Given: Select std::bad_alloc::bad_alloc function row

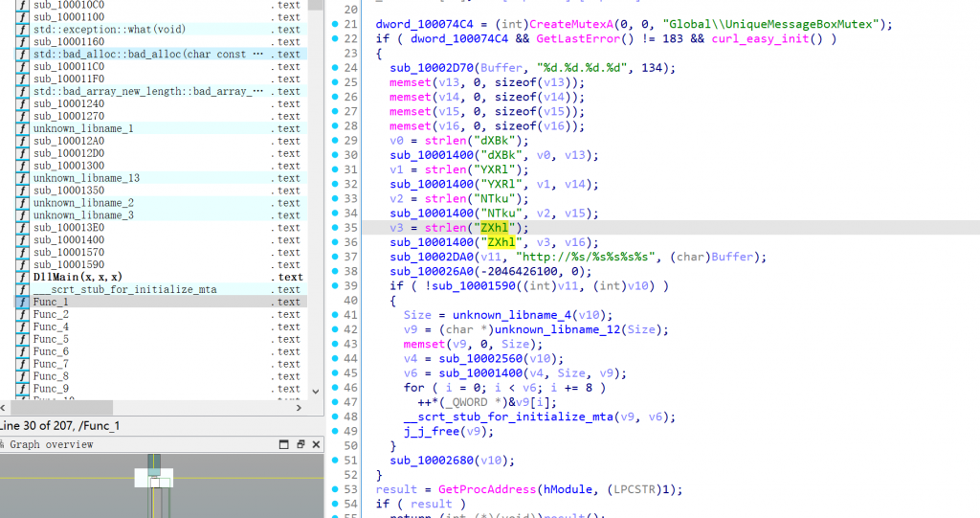Looking at the screenshot, I should pyautogui.click(x=161, y=54).
